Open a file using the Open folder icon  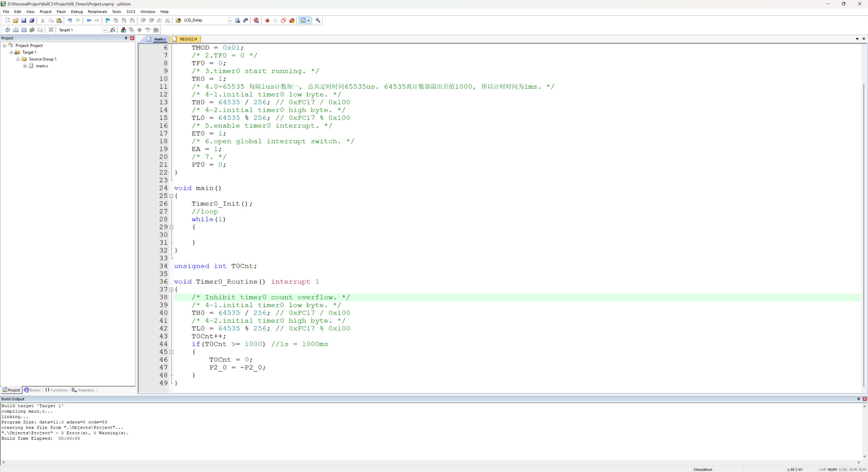pyautogui.click(x=16, y=20)
